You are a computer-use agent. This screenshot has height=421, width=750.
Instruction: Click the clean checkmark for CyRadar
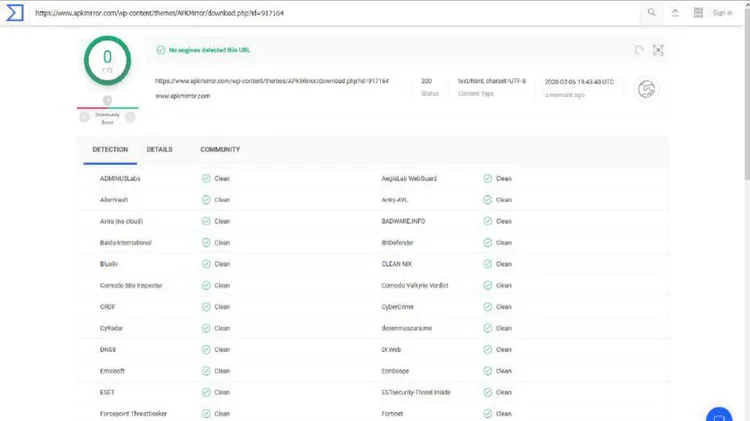206,328
